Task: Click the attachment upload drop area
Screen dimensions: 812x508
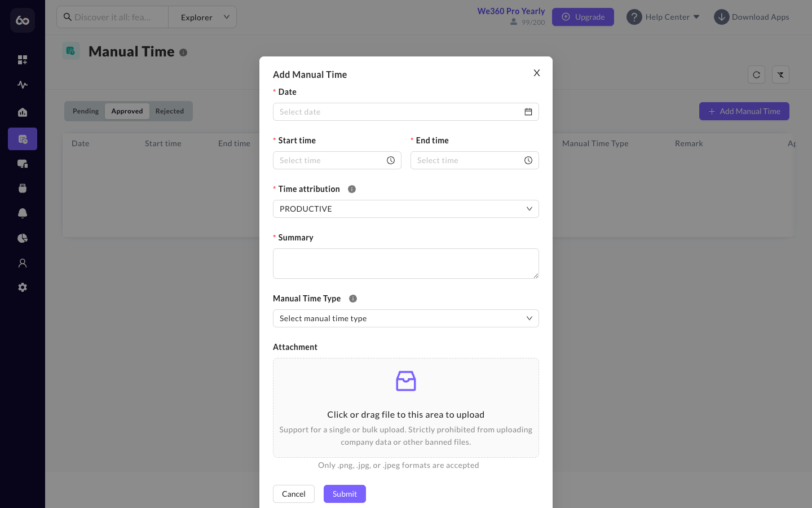Action: coord(406,408)
